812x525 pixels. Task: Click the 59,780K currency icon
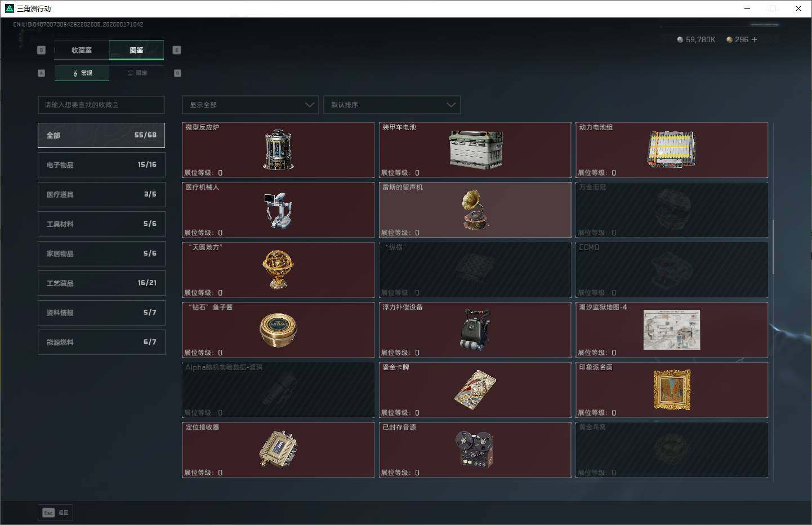pos(680,39)
